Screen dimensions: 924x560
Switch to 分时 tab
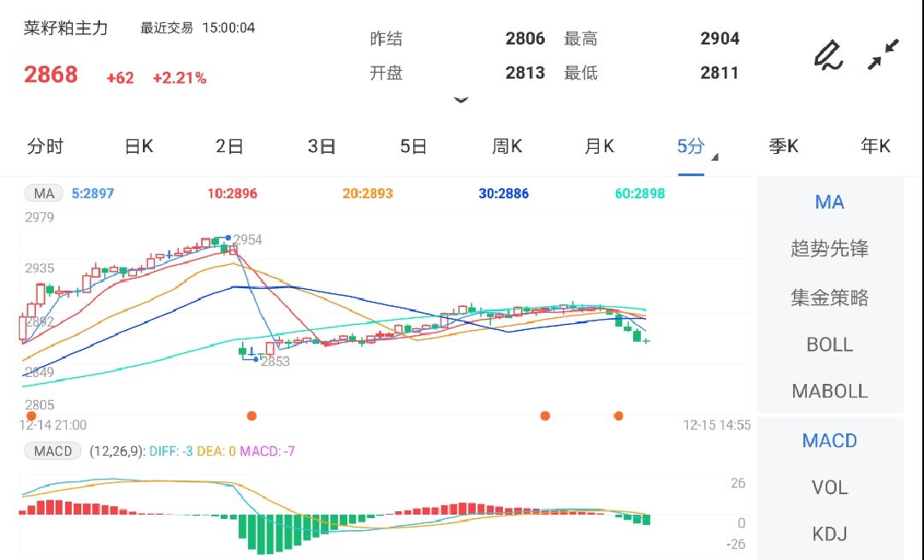(44, 146)
